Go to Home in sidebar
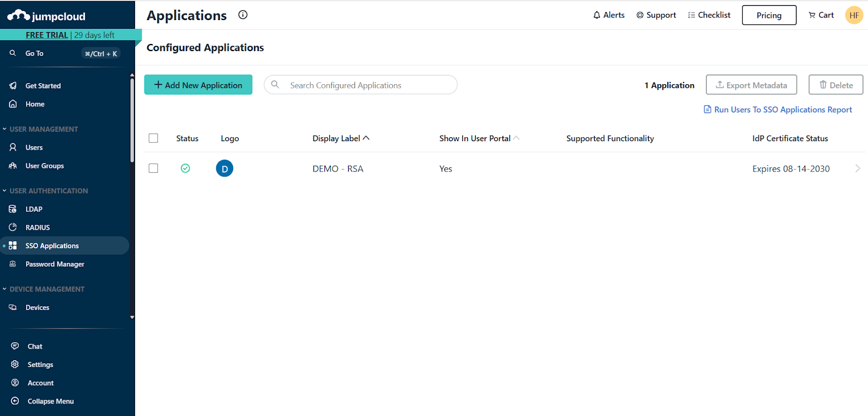 tap(35, 104)
